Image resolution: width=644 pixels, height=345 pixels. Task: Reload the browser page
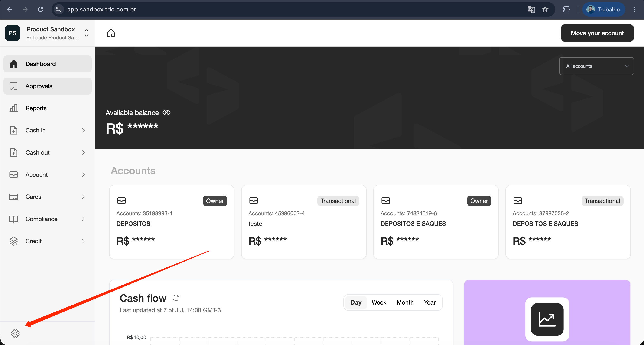pyautogui.click(x=40, y=10)
